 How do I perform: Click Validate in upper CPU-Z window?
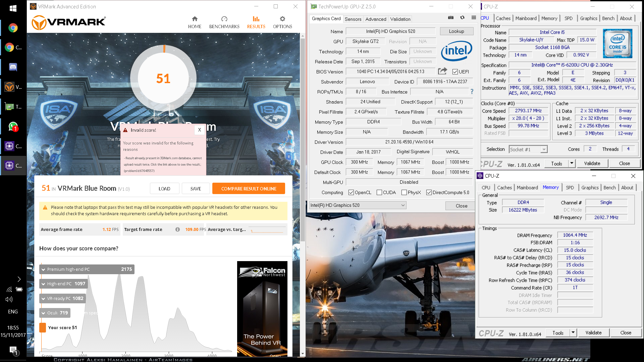(592, 164)
